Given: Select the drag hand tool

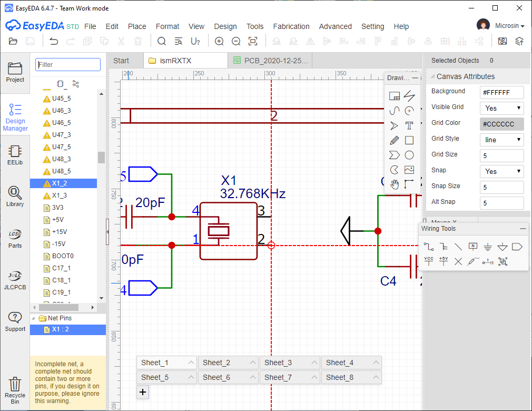Looking at the screenshot, I should click(x=394, y=184).
